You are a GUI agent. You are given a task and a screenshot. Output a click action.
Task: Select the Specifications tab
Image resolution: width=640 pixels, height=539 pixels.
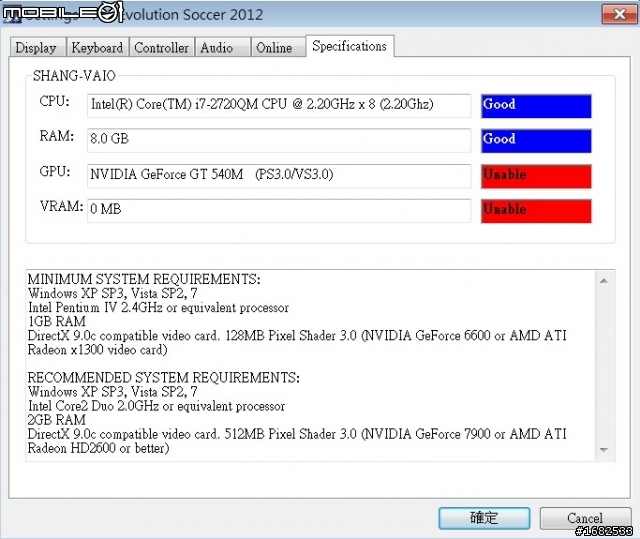click(x=349, y=46)
